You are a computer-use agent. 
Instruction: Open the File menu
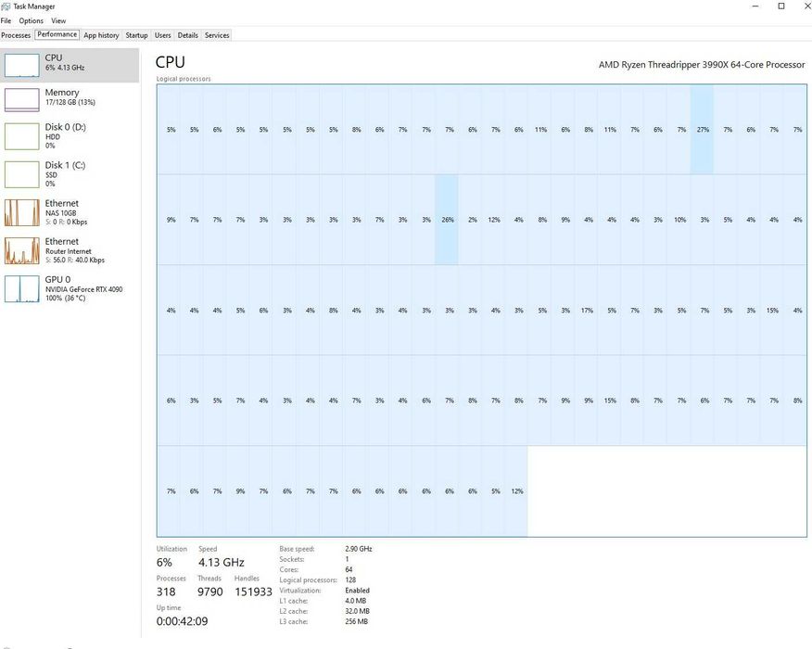click(x=6, y=20)
